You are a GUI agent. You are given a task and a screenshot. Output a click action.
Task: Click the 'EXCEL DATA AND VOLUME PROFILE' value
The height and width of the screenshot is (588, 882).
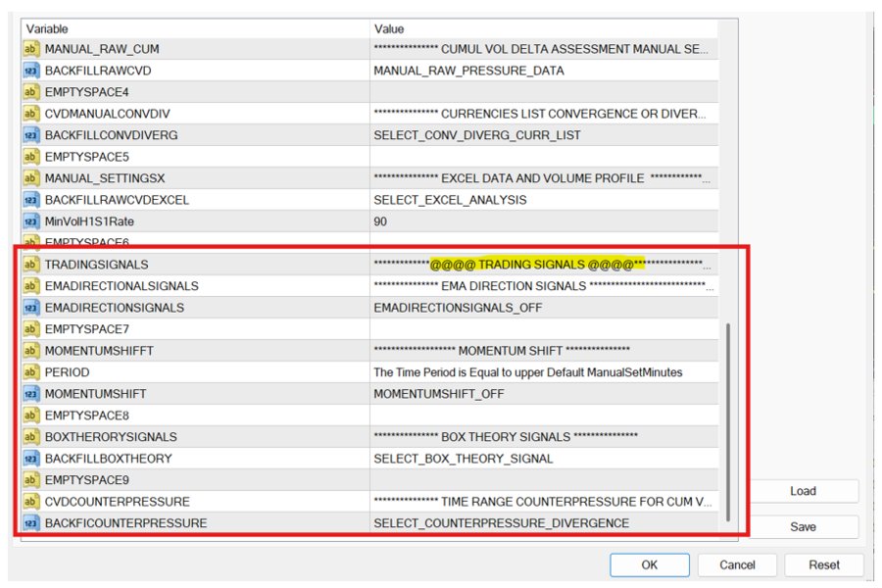(x=542, y=178)
